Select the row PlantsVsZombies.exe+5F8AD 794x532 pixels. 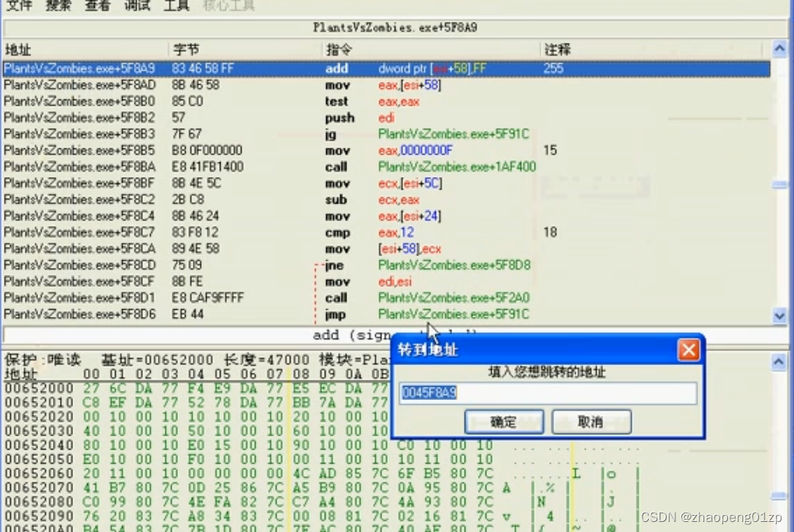coord(386,85)
